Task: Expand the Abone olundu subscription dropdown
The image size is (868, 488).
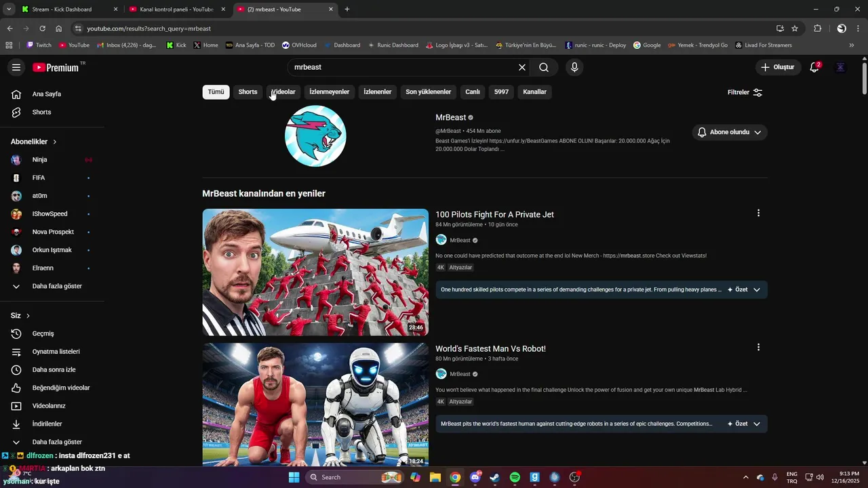Action: click(x=730, y=132)
